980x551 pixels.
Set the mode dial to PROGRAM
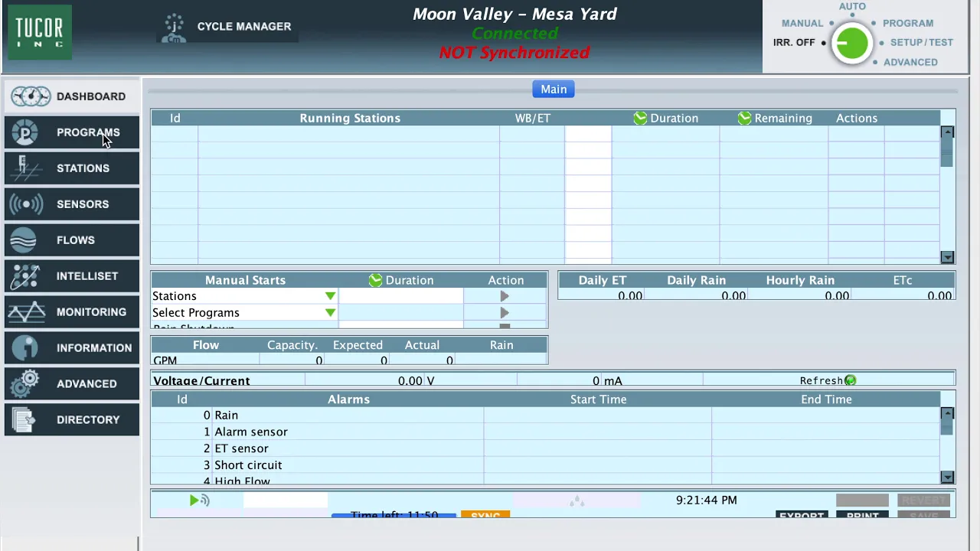click(908, 23)
